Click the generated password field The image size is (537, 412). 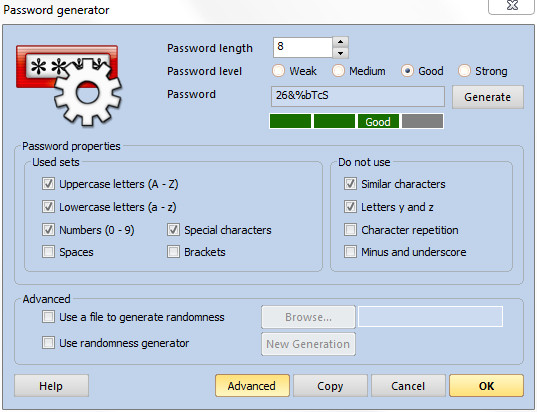(x=358, y=96)
